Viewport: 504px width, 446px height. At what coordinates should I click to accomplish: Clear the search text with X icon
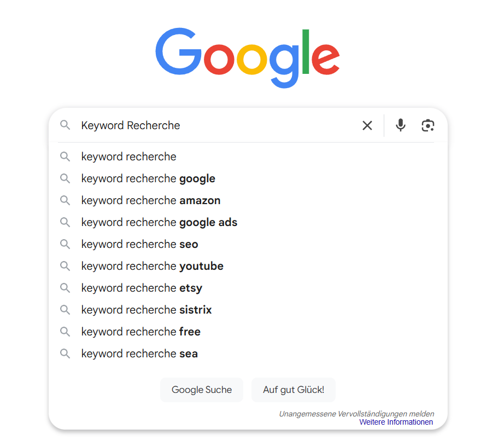coord(367,126)
